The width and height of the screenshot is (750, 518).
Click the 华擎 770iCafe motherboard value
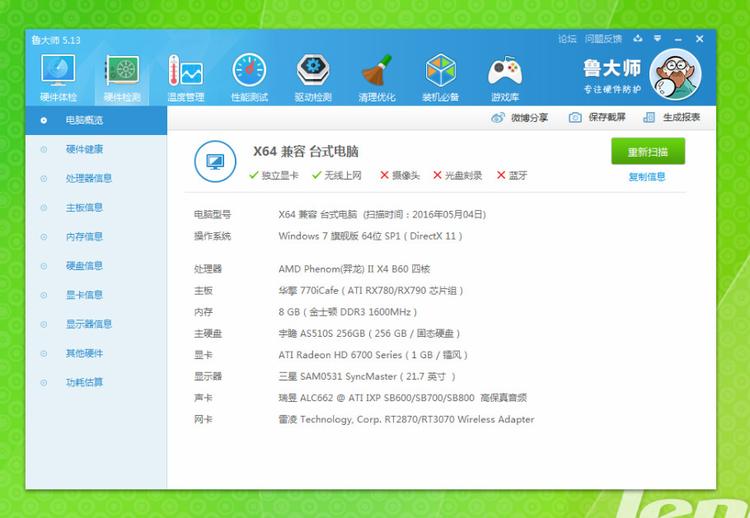(x=371, y=290)
